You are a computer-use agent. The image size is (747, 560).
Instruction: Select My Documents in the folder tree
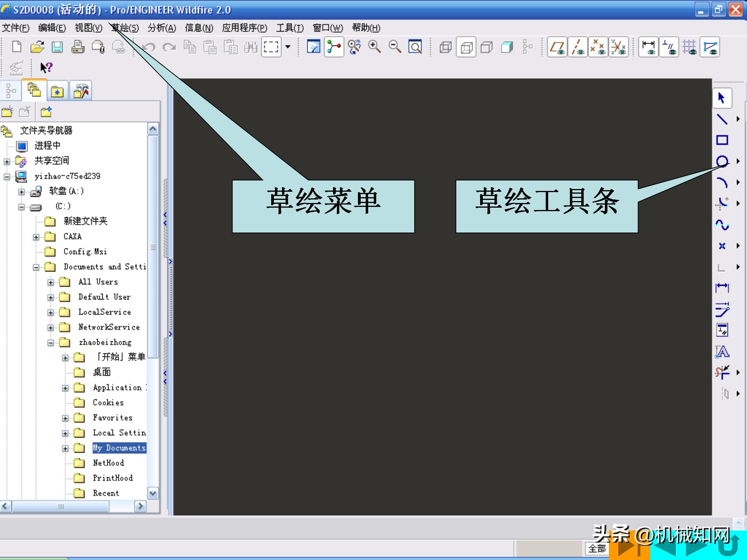click(119, 448)
